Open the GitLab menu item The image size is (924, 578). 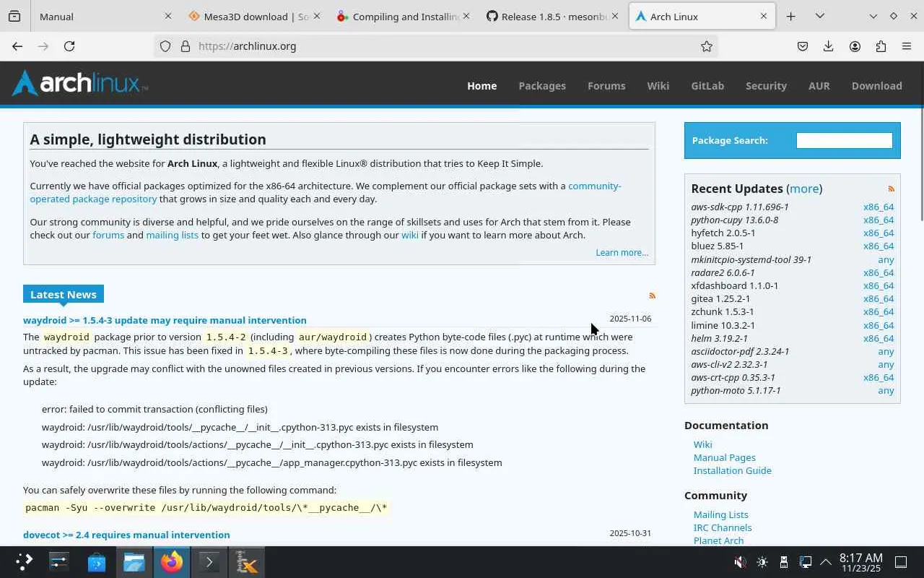707,85
